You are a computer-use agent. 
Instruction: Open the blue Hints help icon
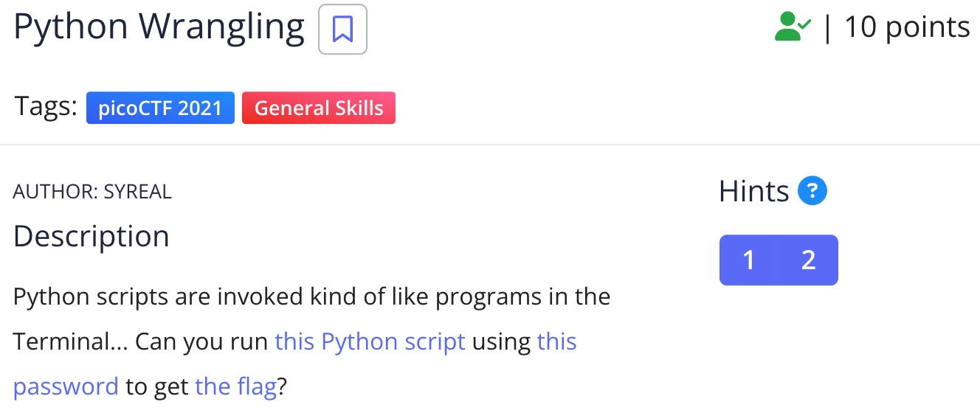812,192
